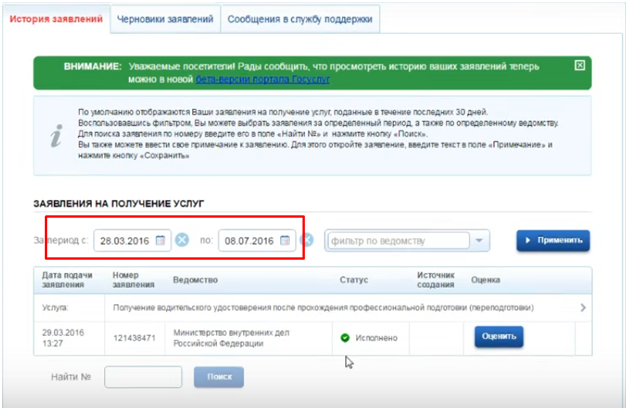
Task: Click the information 'i' icon
Action: (59, 133)
